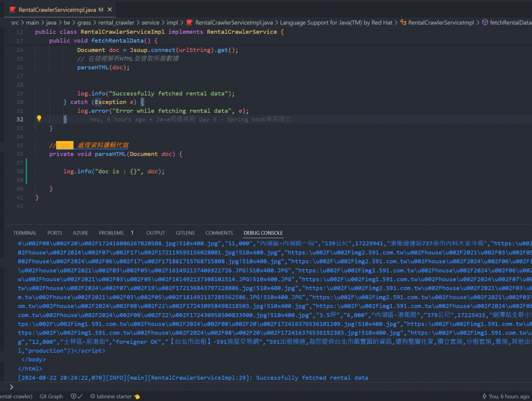Open the GITLENS panel tab
532x401 pixels.
pyautogui.click(x=185, y=233)
